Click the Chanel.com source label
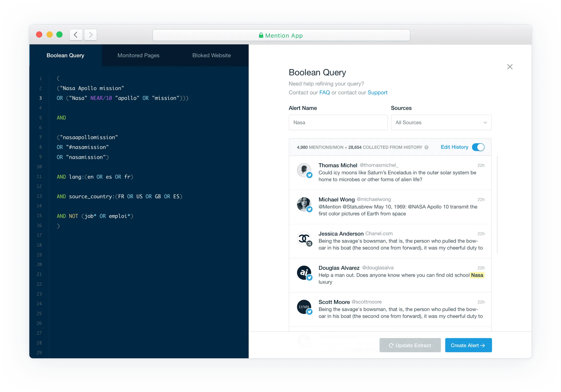The image size is (561, 392). [379, 234]
